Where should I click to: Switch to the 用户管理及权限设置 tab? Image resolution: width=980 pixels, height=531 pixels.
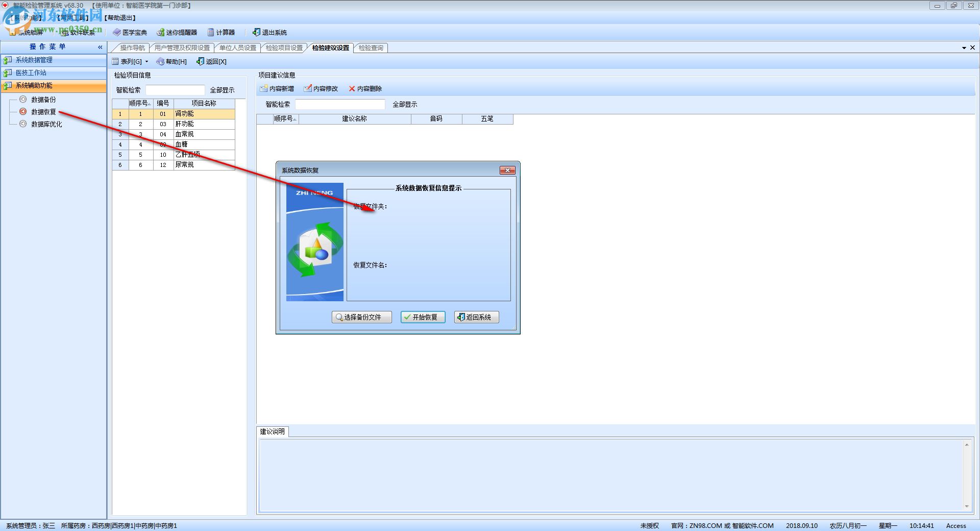tap(182, 47)
